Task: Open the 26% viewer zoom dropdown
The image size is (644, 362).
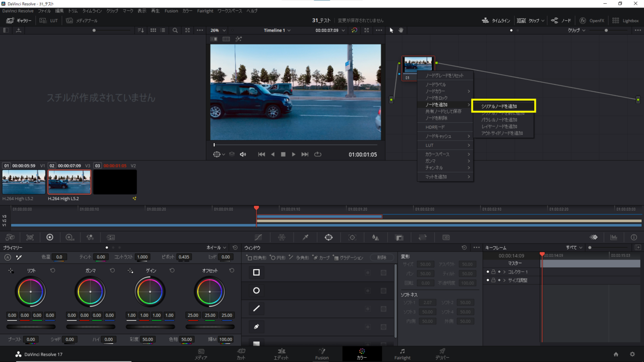Action: tap(218, 31)
